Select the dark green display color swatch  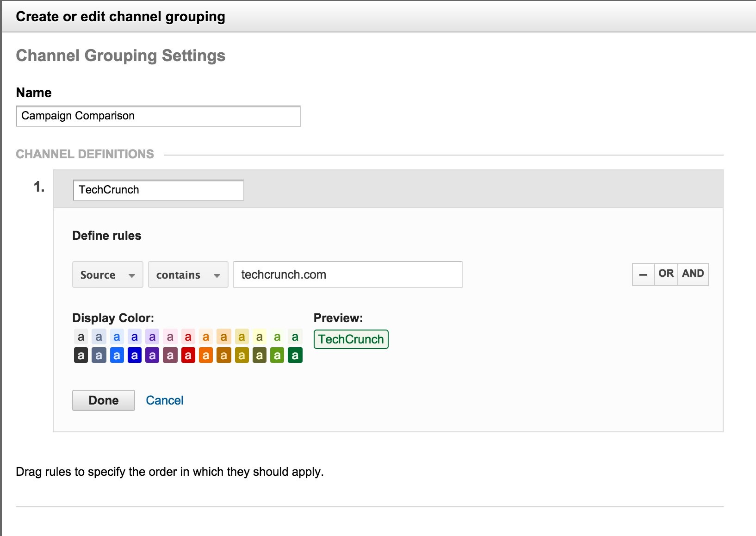tap(295, 355)
